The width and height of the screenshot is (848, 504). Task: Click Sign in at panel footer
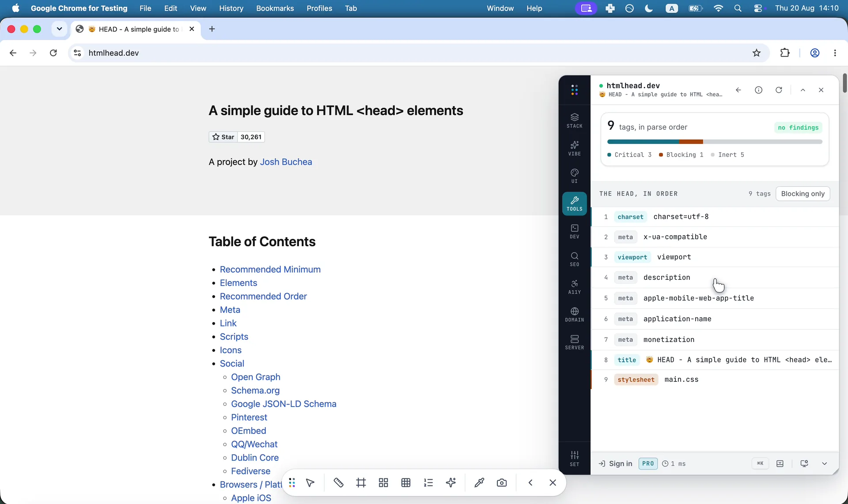tap(615, 464)
